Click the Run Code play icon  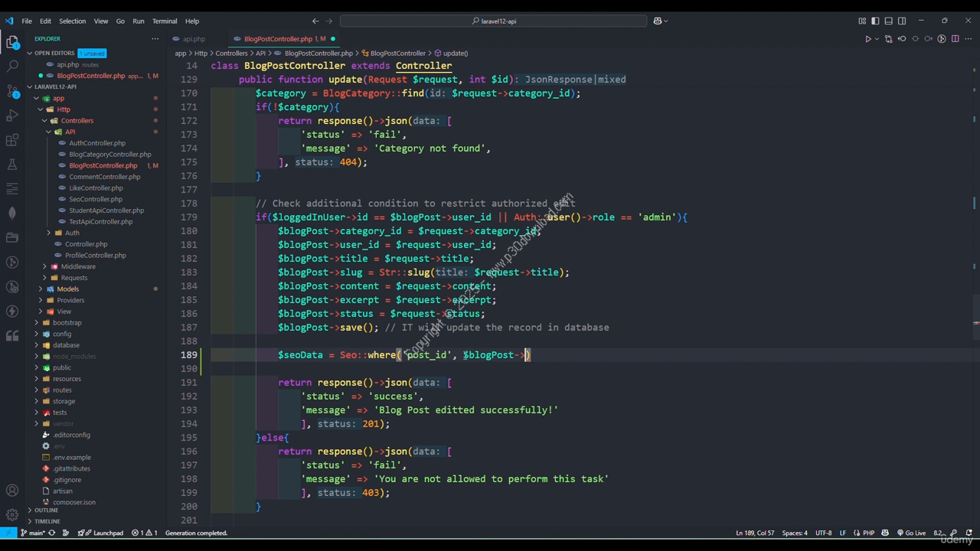pos(867,39)
